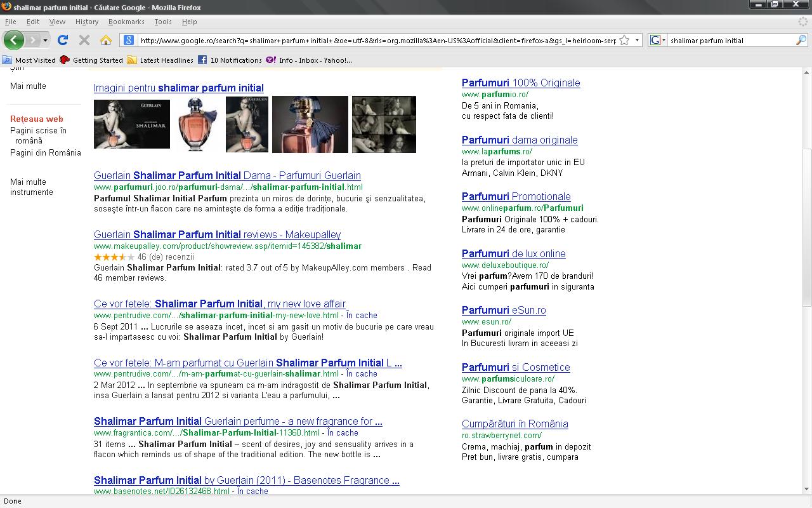Go to the Home page icon

click(106, 40)
